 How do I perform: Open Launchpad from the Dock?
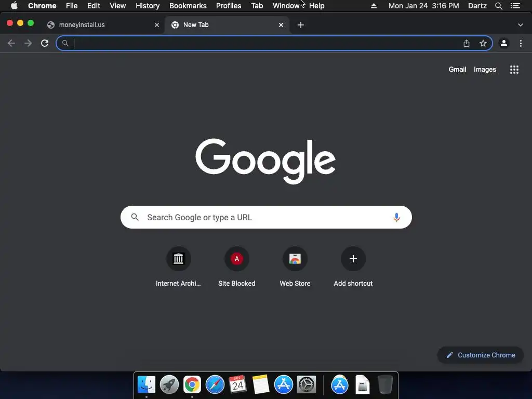pos(169,385)
